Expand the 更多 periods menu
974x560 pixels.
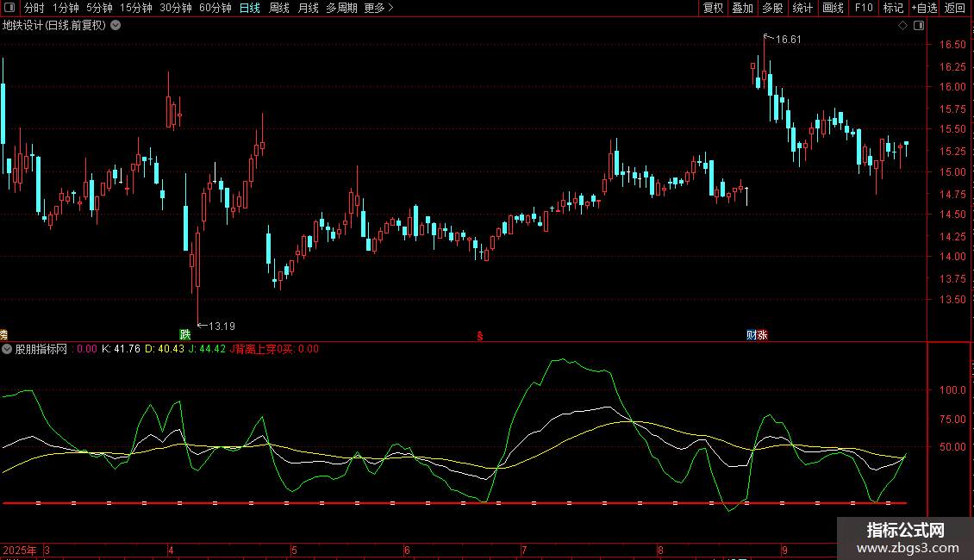pos(378,9)
